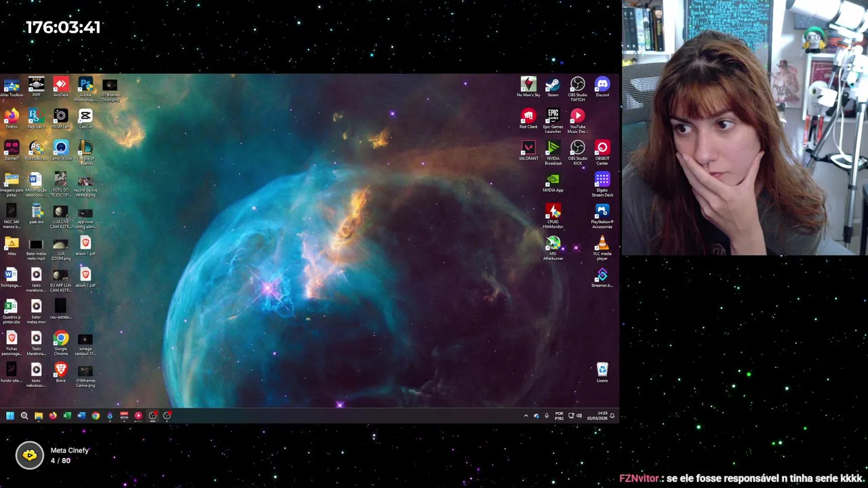Open the Discord desktop shortcut
The width and height of the screenshot is (868, 488).
(x=602, y=87)
